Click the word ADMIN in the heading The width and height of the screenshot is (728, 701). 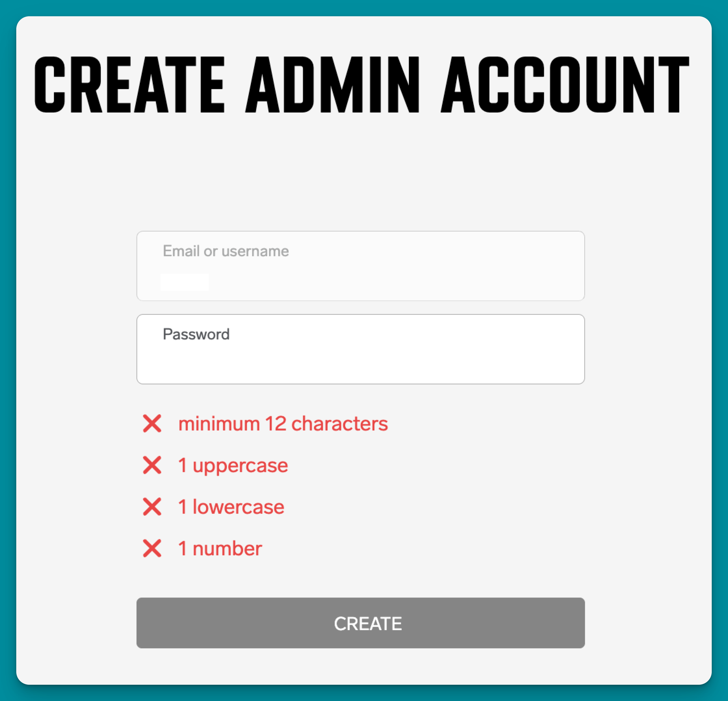coord(332,85)
